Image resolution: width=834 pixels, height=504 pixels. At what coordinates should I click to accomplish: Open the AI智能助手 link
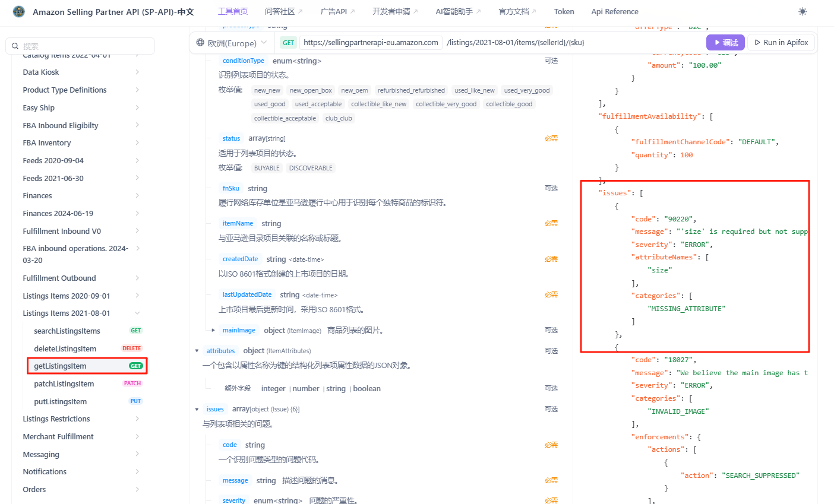458,11
